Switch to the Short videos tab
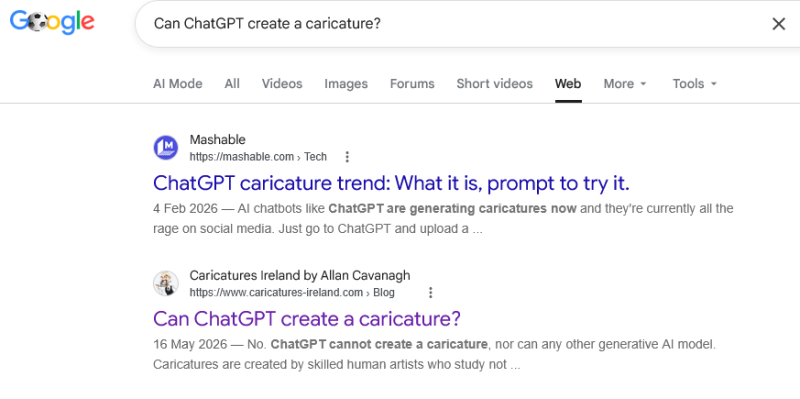This screenshot has width=800, height=399. pos(494,84)
